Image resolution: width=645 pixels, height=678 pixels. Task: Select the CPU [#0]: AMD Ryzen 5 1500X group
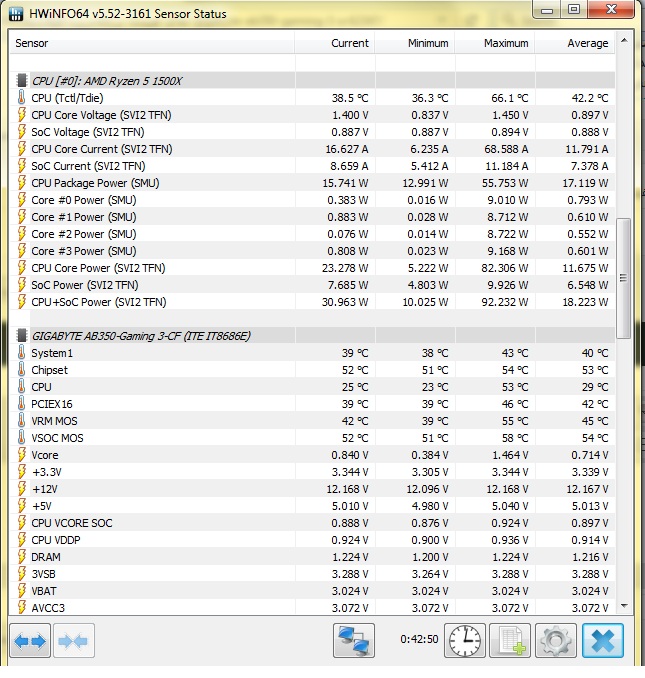[x=111, y=81]
